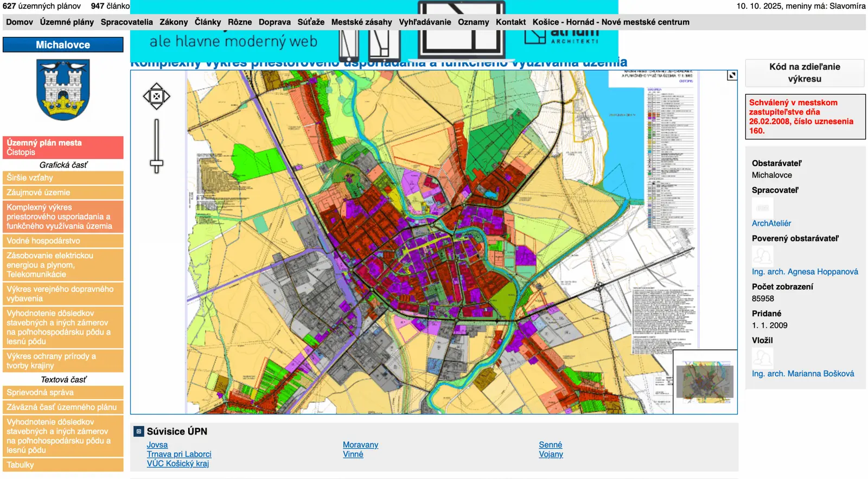
Task: Open the Zákony menu item
Action: [174, 22]
